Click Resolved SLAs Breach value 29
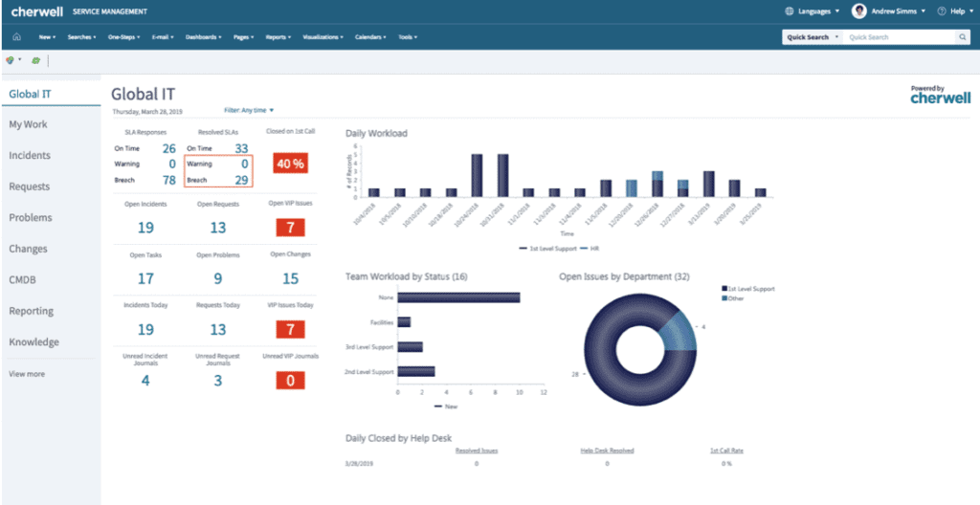This screenshot has width=980, height=505. 241,180
